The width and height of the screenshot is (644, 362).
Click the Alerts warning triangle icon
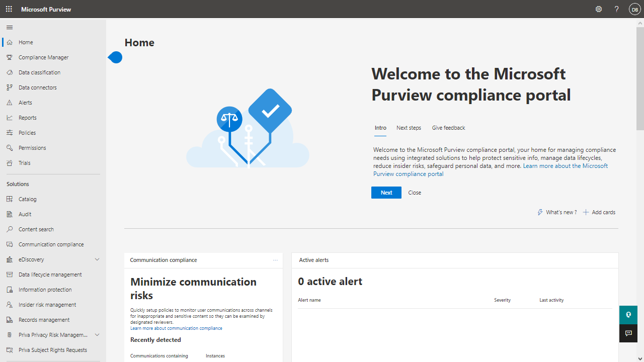click(x=10, y=103)
